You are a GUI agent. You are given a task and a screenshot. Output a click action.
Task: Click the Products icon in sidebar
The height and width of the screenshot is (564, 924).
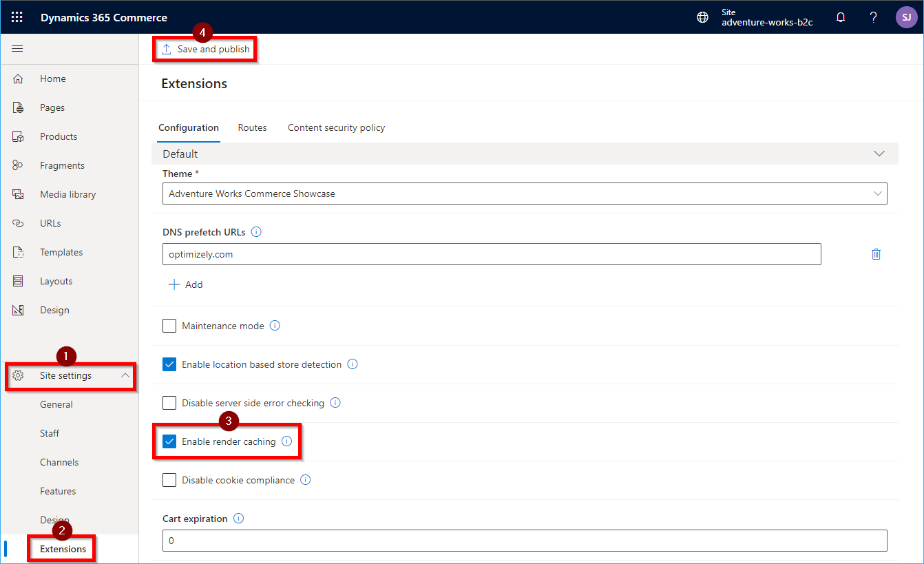[x=18, y=136]
